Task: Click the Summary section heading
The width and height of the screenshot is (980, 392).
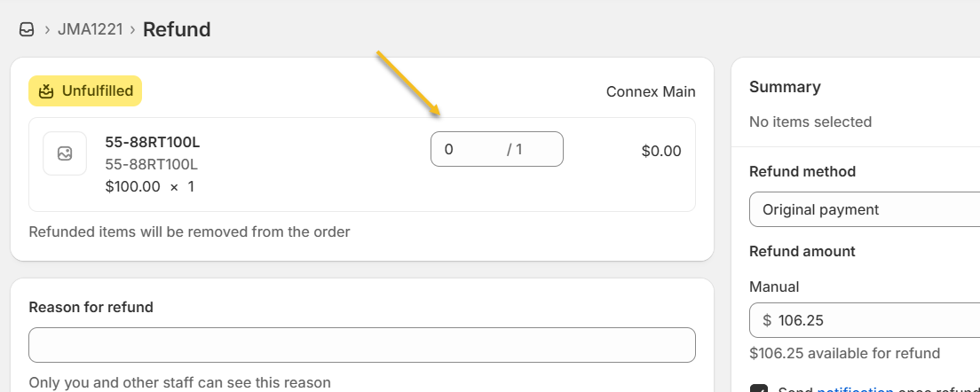Action: 785,87
